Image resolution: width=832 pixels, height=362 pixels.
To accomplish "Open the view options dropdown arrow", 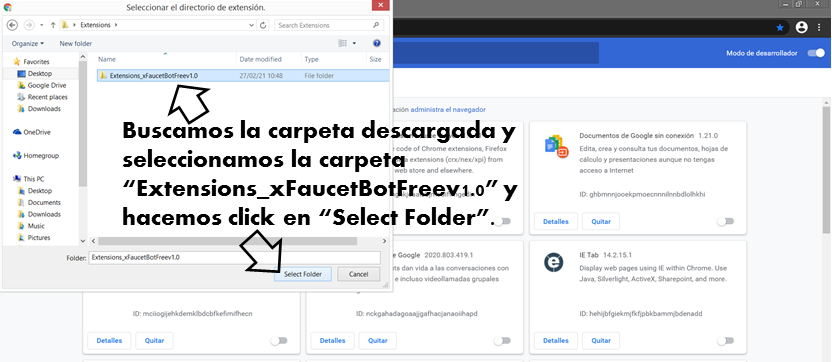I will (x=354, y=44).
